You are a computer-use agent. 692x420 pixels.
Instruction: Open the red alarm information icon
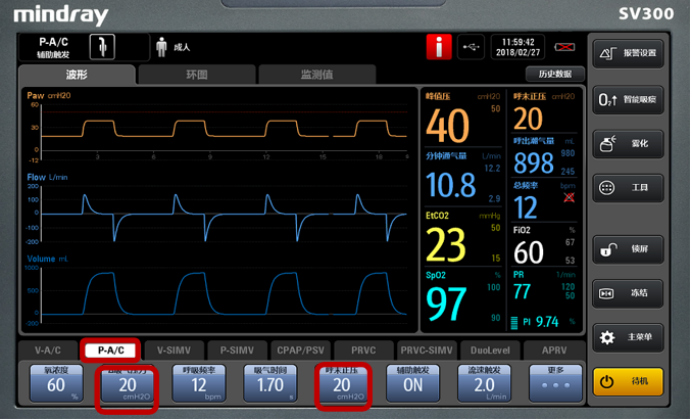coord(439,47)
